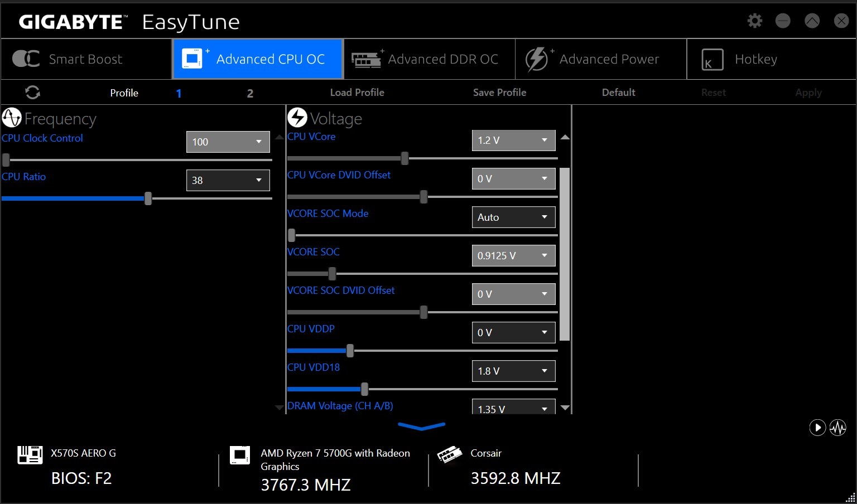Click Save Profile

click(x=499, y=93)
